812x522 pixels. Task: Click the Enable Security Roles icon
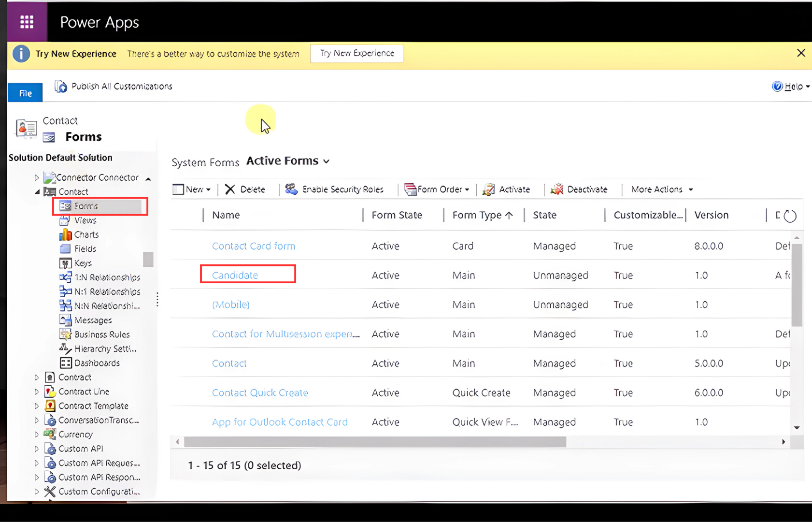click(291, 189)
